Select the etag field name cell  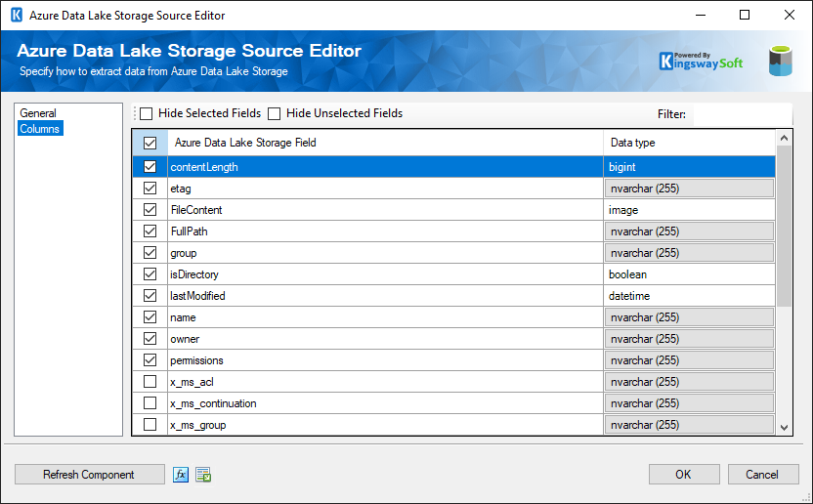tap(385, 189)
